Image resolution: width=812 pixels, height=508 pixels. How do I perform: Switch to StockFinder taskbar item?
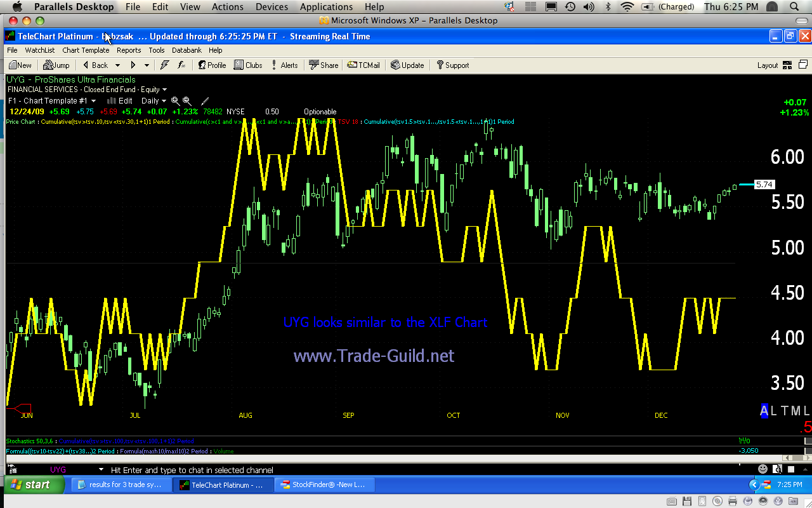tap(324, 485)
